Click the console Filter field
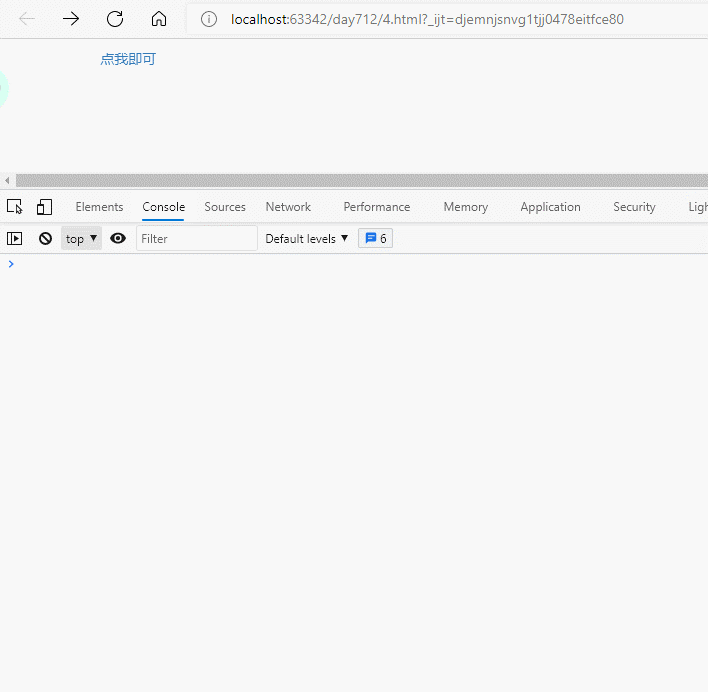The image size is (708, 692). [x=197, y=238]
